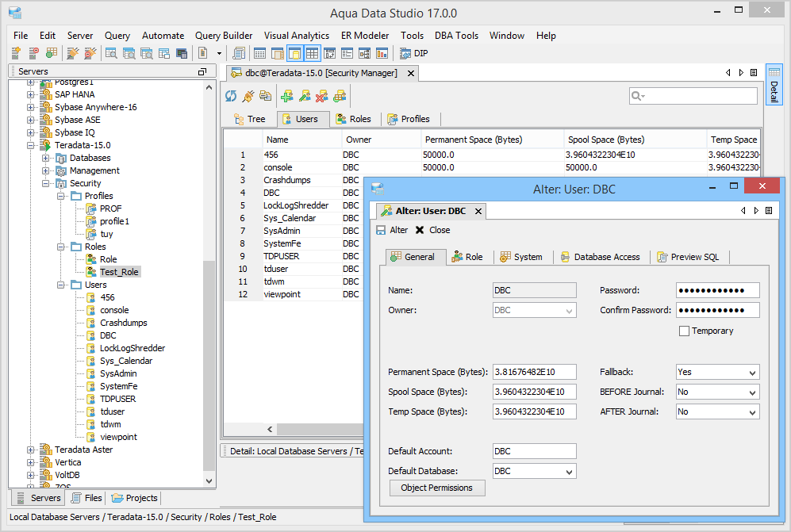Click the query window magnifier toolbar icon
This screenshot has height=532, width=791.
pos(111,53)
